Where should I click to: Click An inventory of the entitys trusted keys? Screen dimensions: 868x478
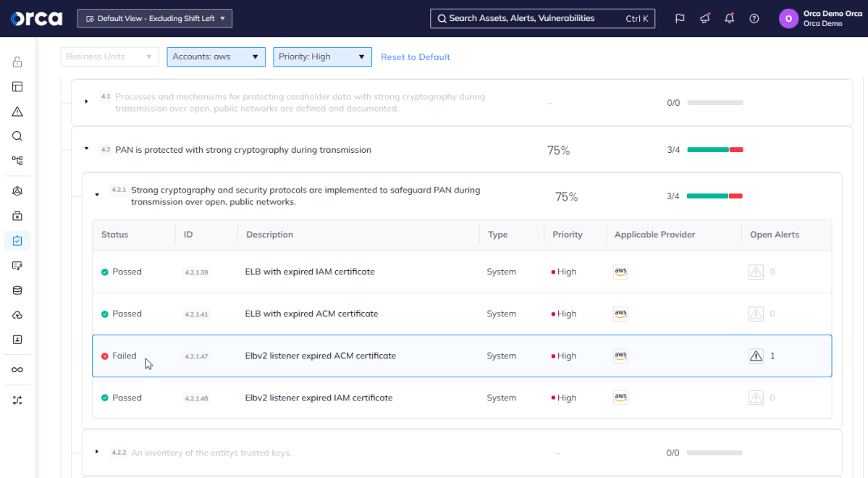click(x=211, y=453)
